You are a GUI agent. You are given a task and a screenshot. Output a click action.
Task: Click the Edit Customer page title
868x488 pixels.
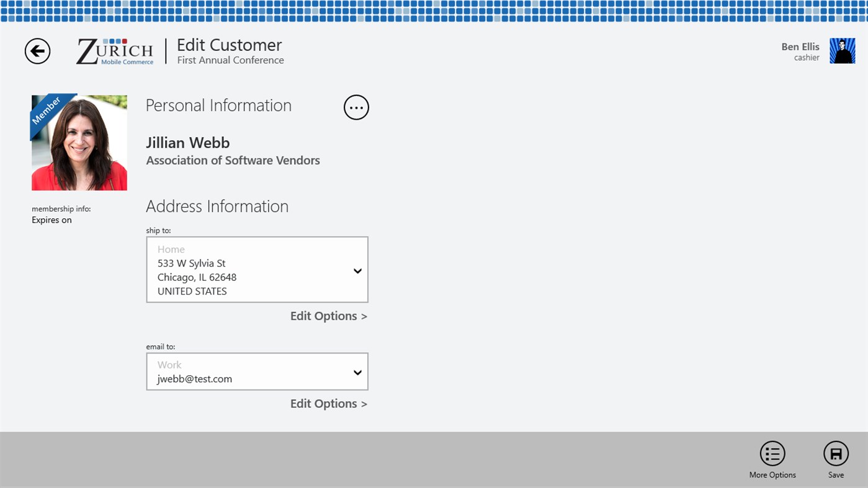230,45
